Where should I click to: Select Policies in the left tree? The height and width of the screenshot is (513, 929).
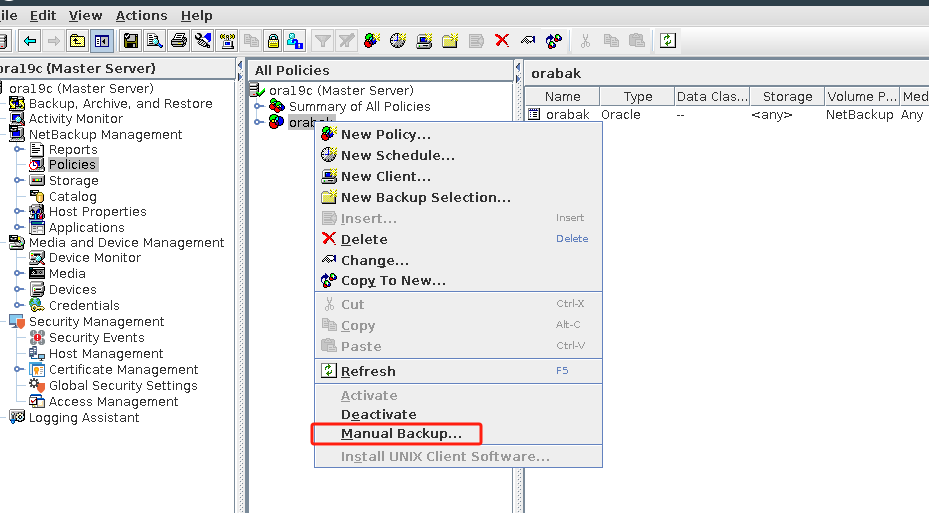click(x=72, y=165)
